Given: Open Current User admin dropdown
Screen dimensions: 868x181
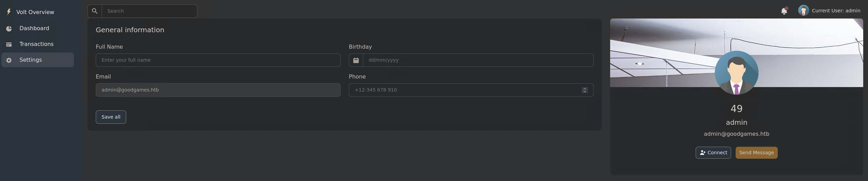Looking at the screenshot, I should click(x=836, y=11).
